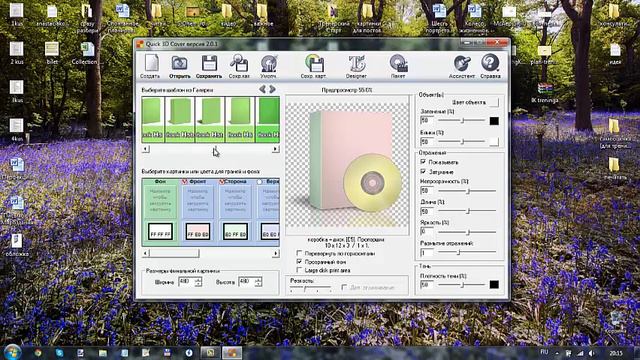
Task: Save the project via the Сохранить icon
Action: click(x=209, y=66)
